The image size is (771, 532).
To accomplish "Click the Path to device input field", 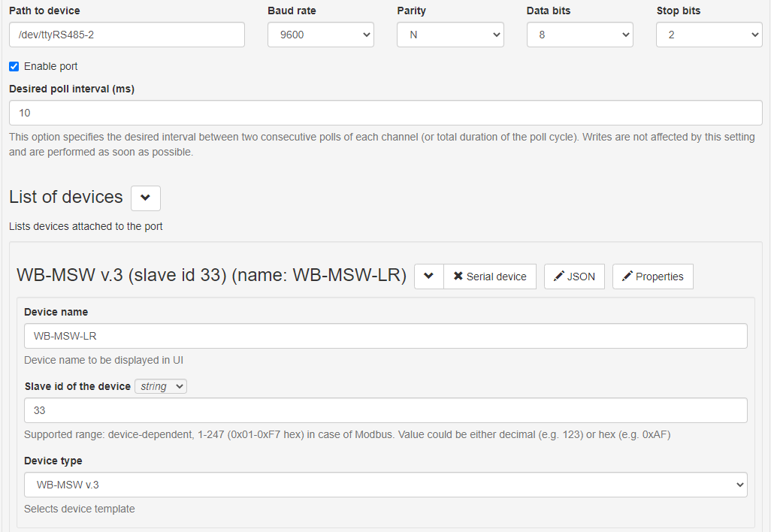I will coord(127,35).
